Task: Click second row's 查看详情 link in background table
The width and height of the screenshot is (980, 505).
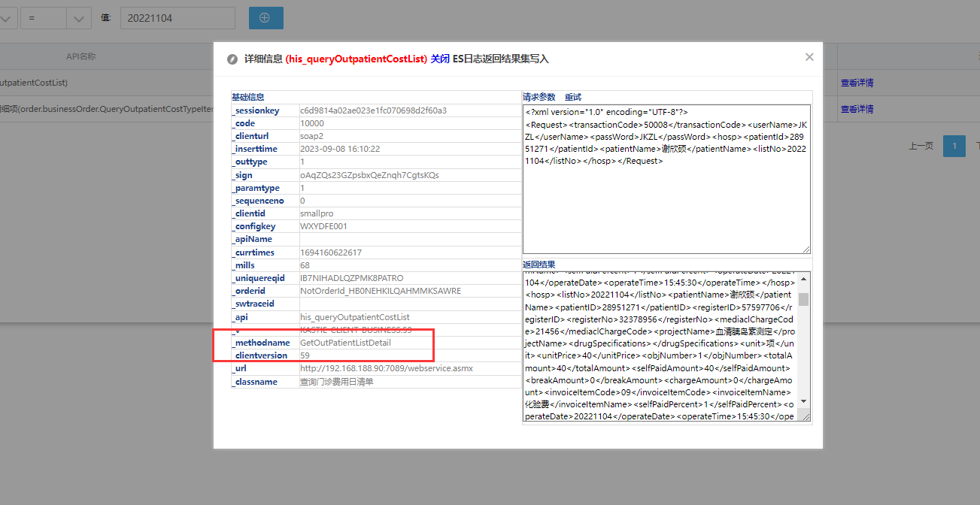Action: [857, 109]
